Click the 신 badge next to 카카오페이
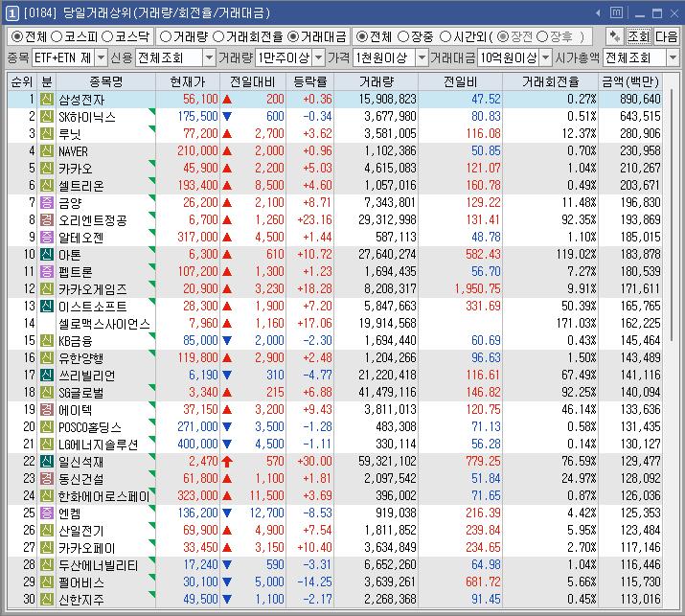 [47, 547]
